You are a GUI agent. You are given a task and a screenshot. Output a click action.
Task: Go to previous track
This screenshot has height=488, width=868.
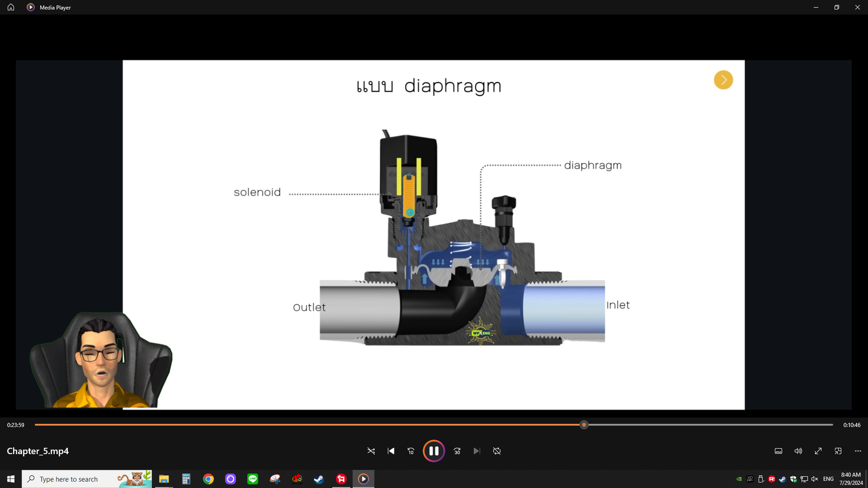[x=391, y=451]
